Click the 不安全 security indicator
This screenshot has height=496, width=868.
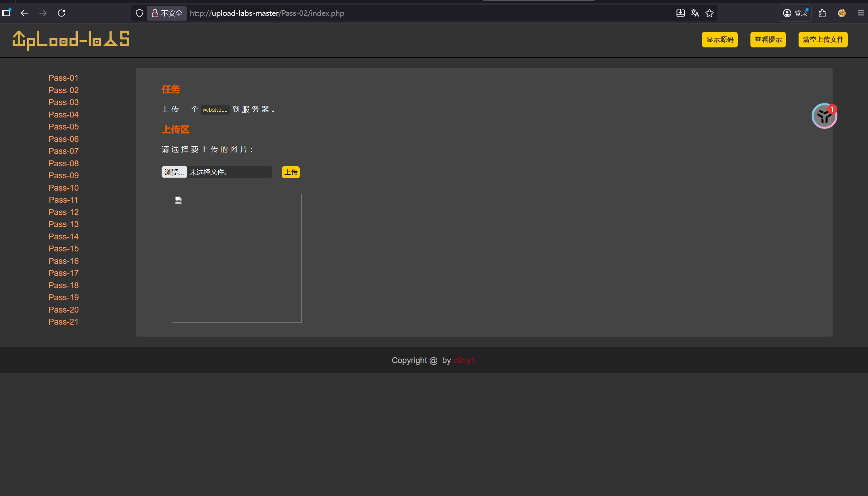coord(167,13)
